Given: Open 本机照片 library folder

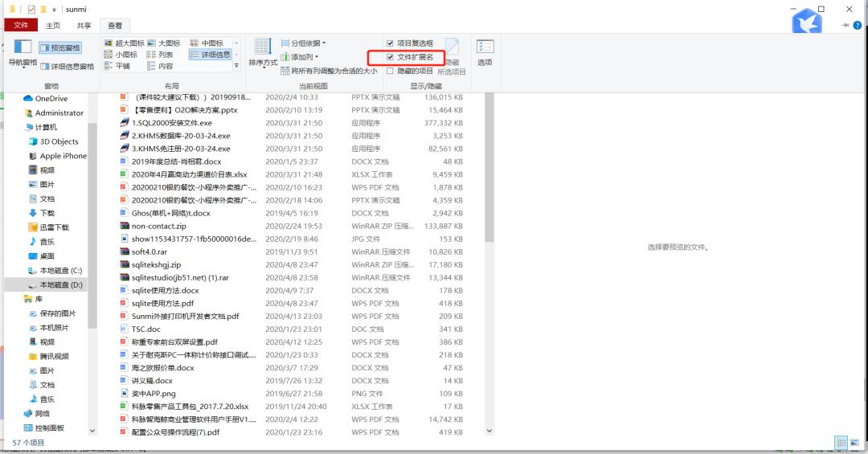Looking at the screenshot, I should click(x=49, y=328).
